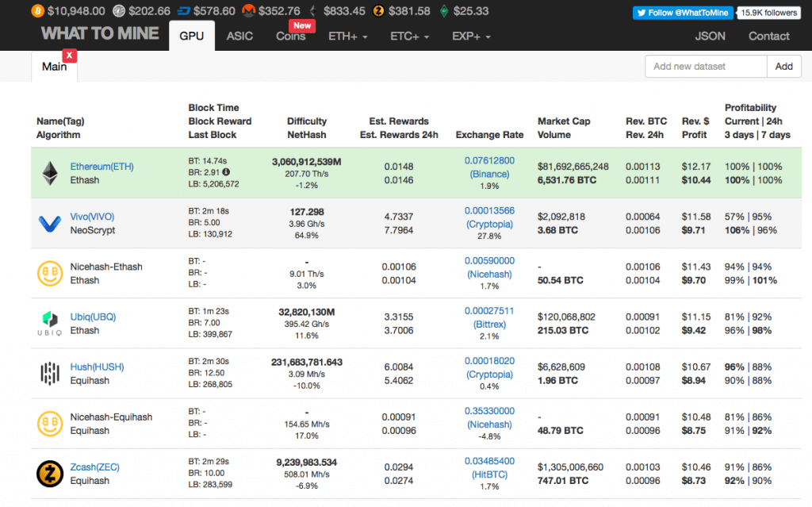This screenshot has width=812, height=507.
Task: Open the Coins navigation item
Action: point(291,36)
